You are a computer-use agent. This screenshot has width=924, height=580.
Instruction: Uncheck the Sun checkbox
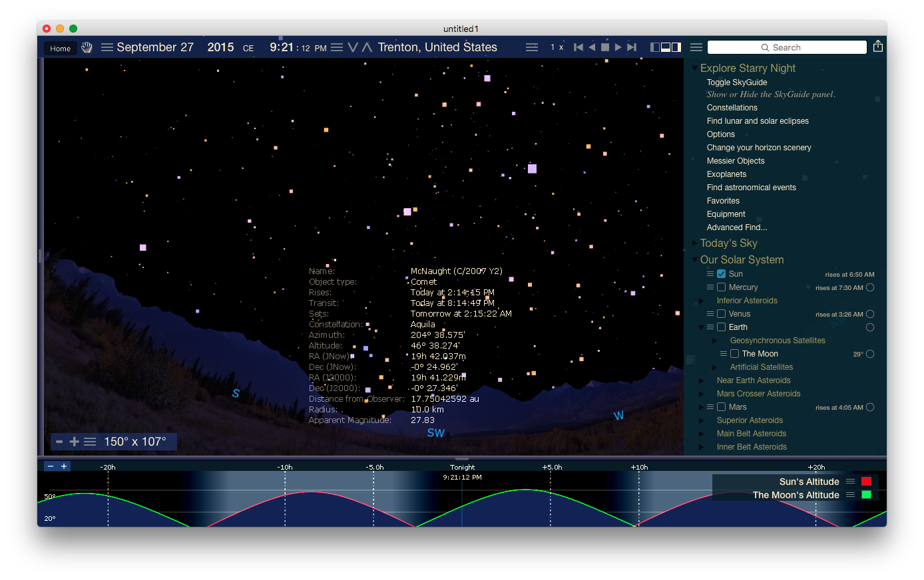pos(721,274)
